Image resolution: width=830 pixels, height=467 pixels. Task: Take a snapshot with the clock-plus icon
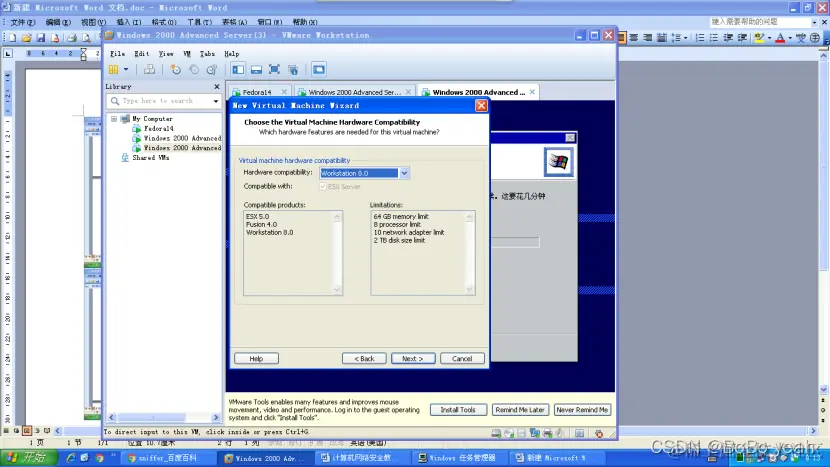pyautogui.click(x=175, y=69)
